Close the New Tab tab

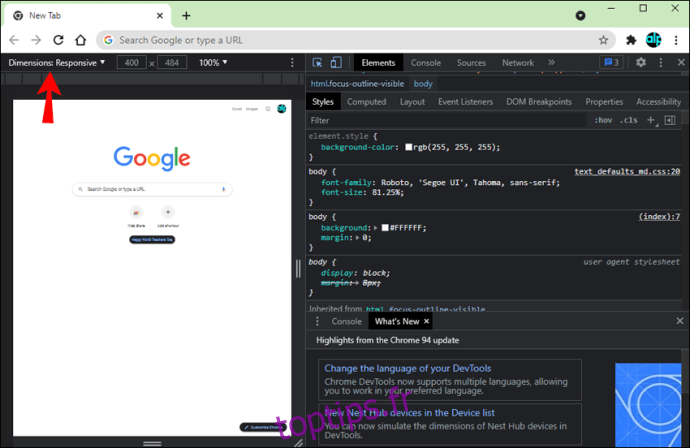click(x=160, y=15)
